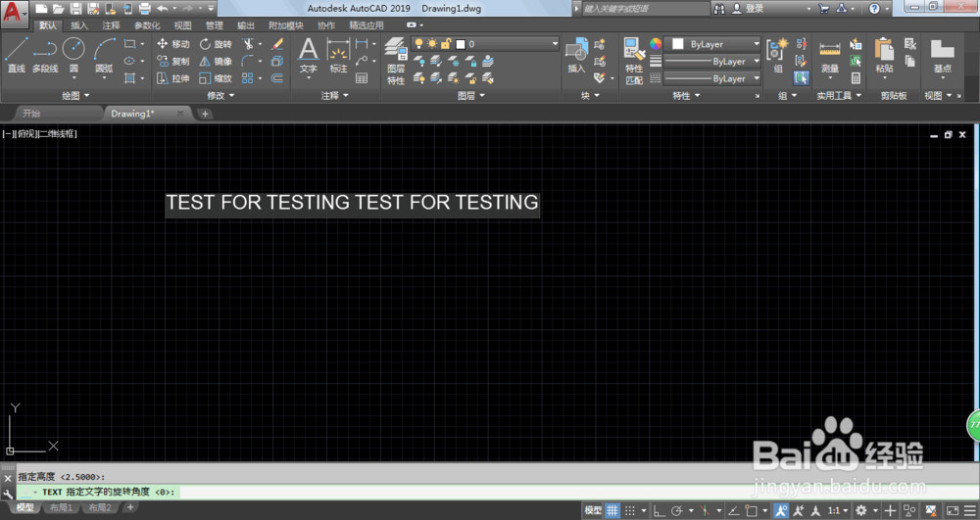Screen dimensions: 980x520
Task: Click the Rotate (旋转) tool
Action: 216,44
